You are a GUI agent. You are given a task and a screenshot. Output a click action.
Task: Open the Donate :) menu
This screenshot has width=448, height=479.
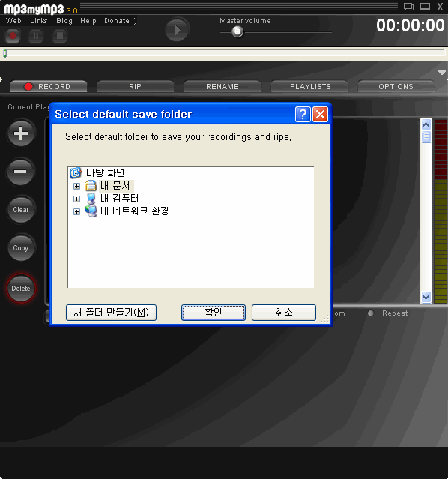[x=121, y=21]
